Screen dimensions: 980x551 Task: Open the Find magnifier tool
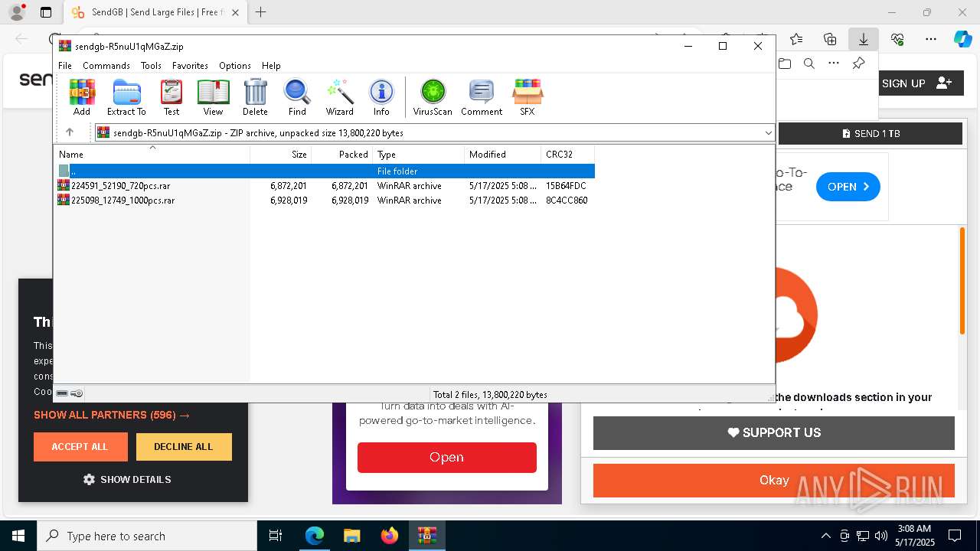pyautogui.click(x=297, y=97)
